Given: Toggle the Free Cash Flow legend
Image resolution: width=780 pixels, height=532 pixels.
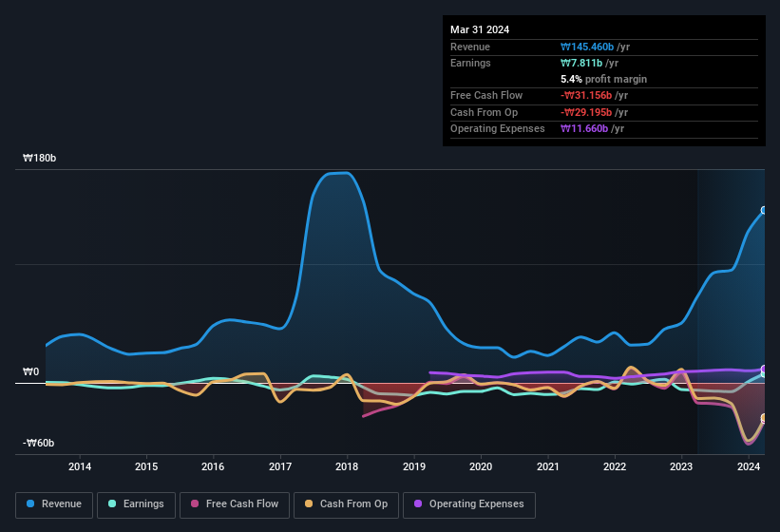Looking at the screenshot, I should point(235,504).
